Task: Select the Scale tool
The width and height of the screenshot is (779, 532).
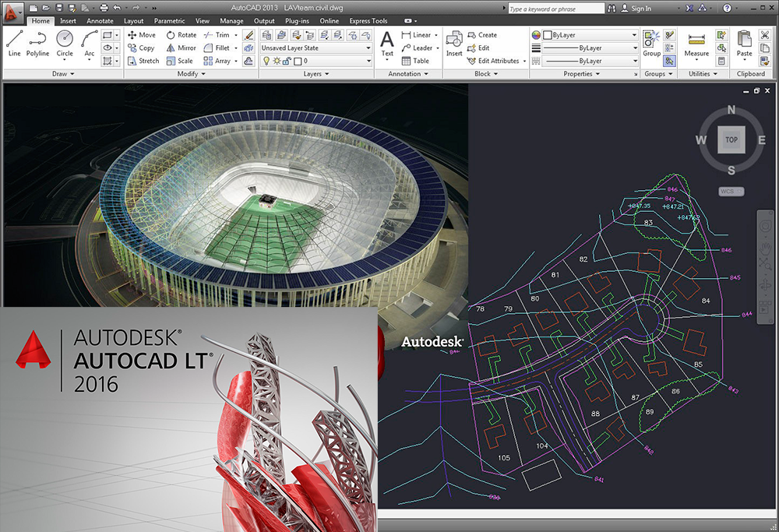Action: [179, 61]
